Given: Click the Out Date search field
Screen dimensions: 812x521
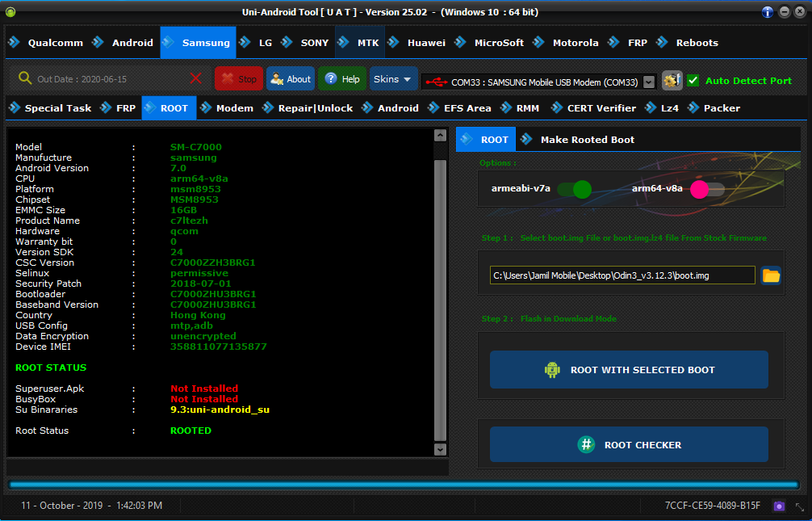Looking at the screenshot, I should [x=111, y=79].
